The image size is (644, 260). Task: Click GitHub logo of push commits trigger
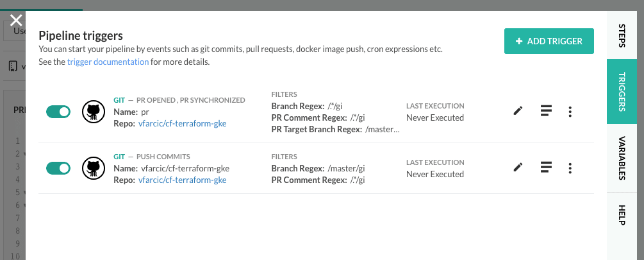tap(94, 168)
